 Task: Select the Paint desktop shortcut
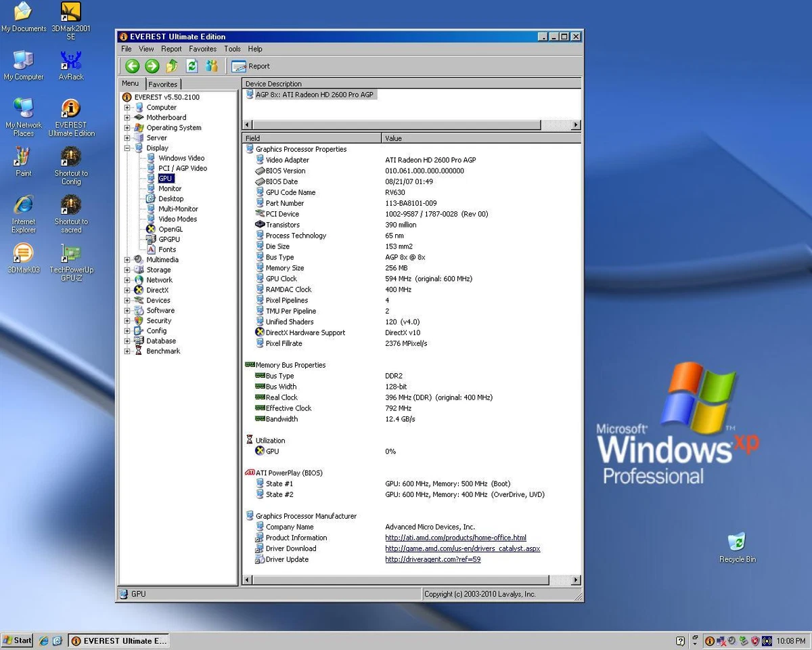pyautogui.click(x=24, y=162)
